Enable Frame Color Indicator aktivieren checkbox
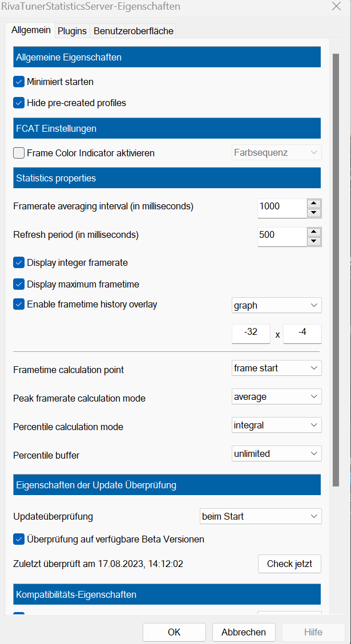351x644 pixels. (x=19, y=153)
